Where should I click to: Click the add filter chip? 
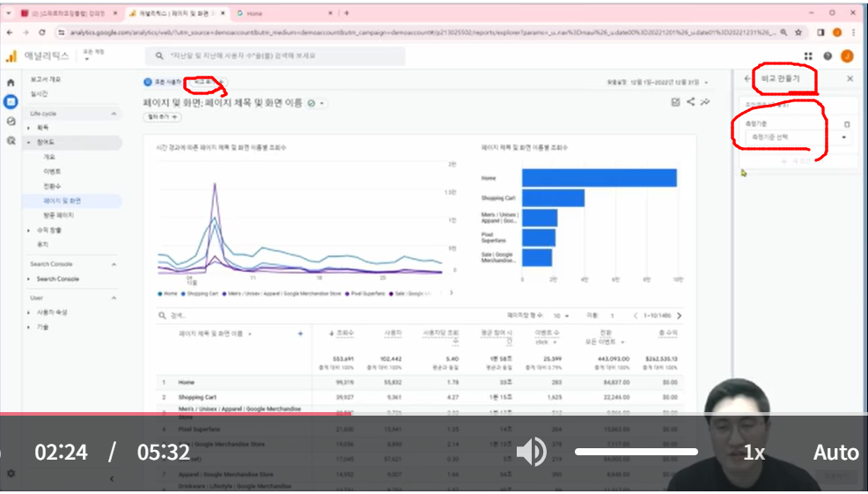[162, 117]
